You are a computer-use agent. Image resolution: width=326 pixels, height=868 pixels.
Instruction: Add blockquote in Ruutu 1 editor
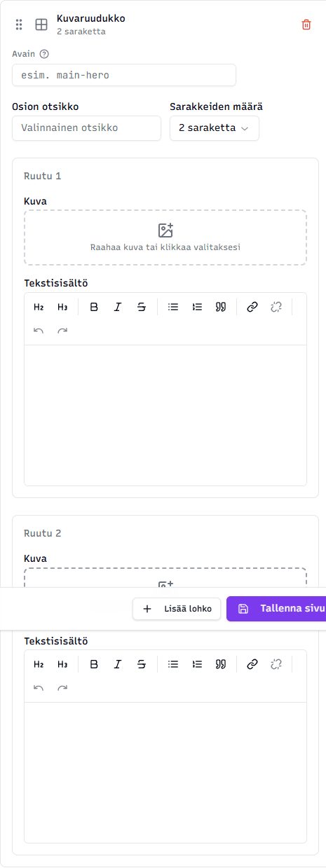(221, 307)
